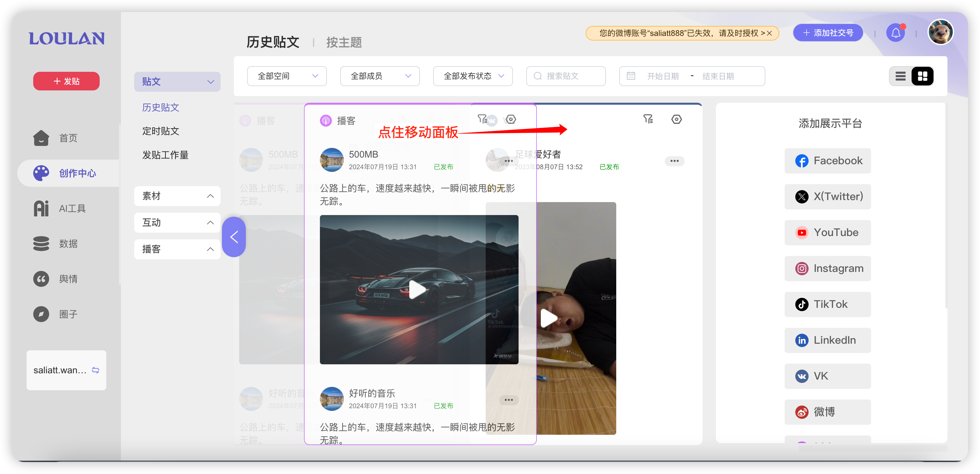Open the 数据 database icon
The image size is (980, 474).
[x=41, y=244]
